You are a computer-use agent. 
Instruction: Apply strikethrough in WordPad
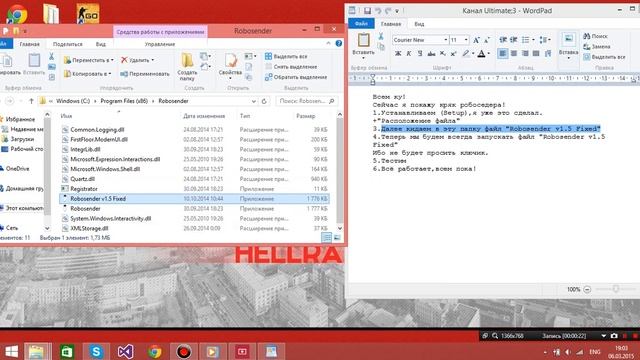click(431, 53)
